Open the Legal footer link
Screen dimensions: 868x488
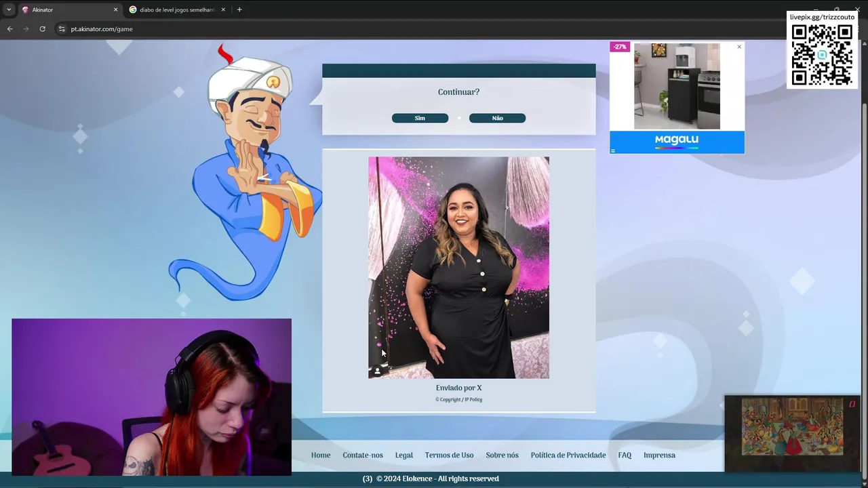click(x=404, y=455)
